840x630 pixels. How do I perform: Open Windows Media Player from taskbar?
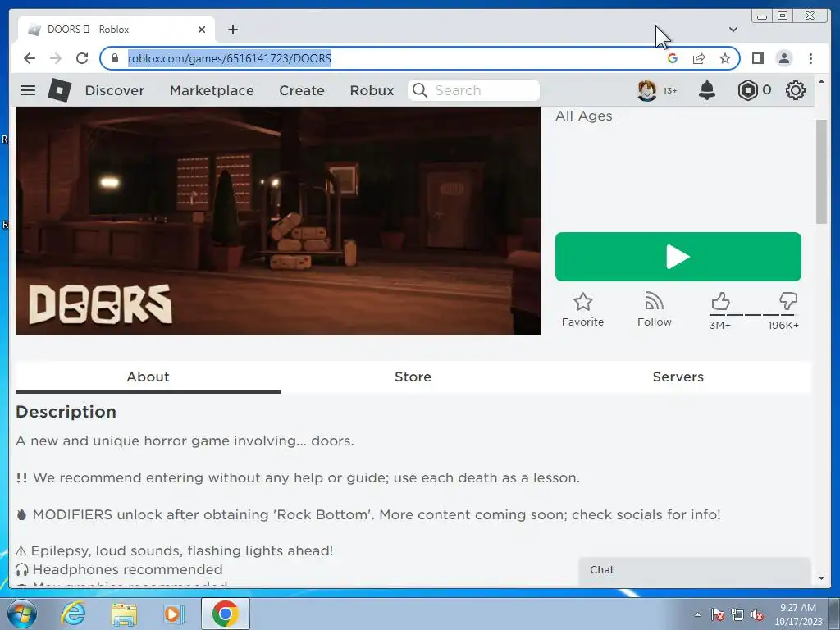click(x=173, y=614)
